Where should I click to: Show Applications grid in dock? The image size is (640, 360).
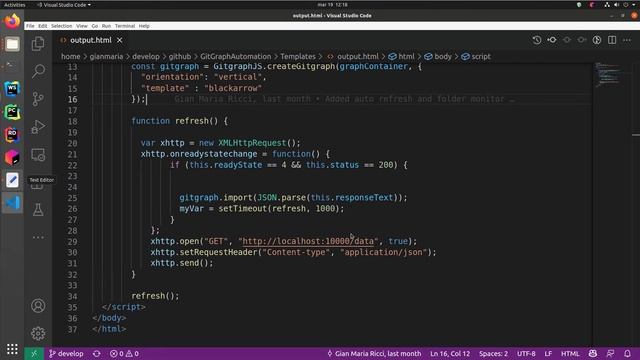[12, 349]
